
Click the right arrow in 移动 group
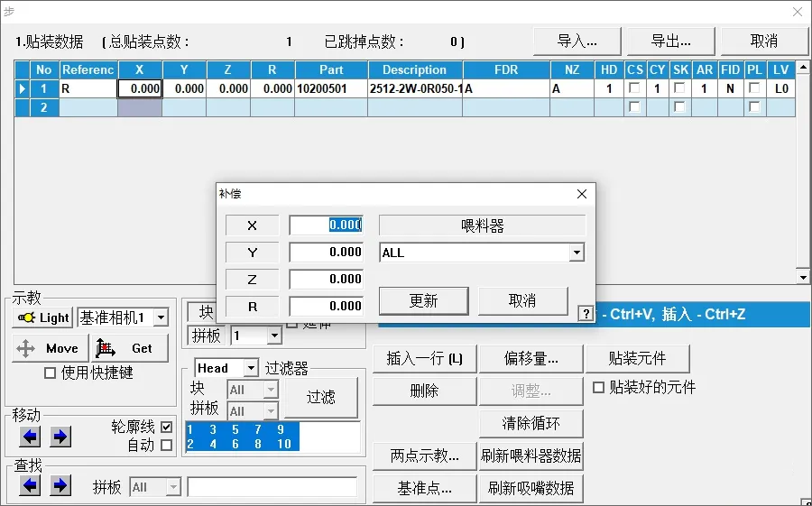pyautogui.click(x=60, y=437)
